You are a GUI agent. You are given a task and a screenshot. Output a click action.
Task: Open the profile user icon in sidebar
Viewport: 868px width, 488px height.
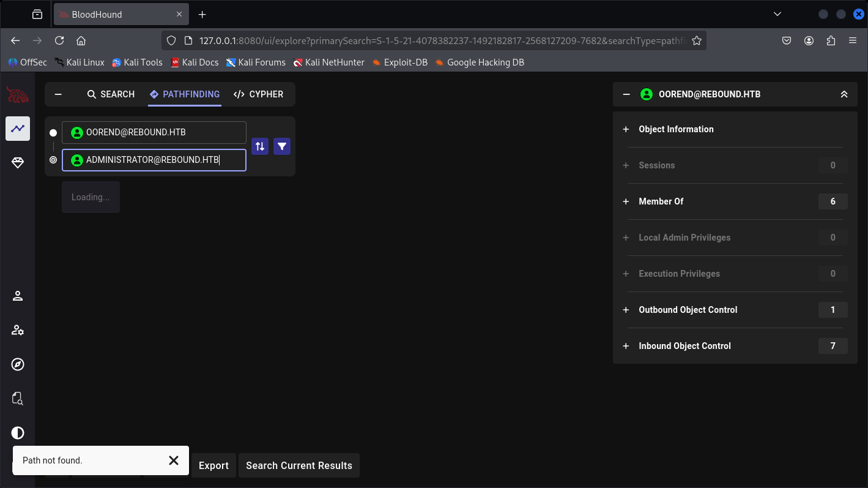pos(18,296)
